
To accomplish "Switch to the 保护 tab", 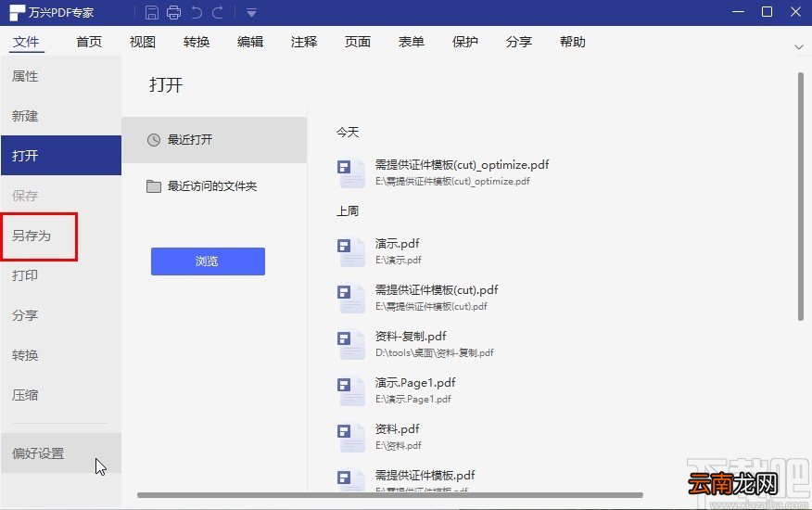I will coord(465,42).
